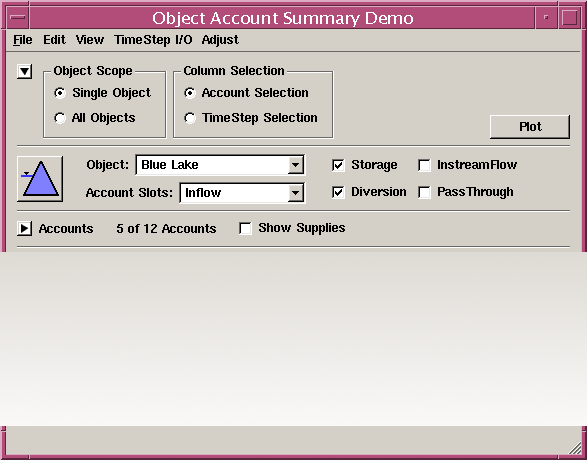Enable the InstreamFlow checkbox
Image resolution: width=587 pixels, height=462 pixels.
(424, 165)
